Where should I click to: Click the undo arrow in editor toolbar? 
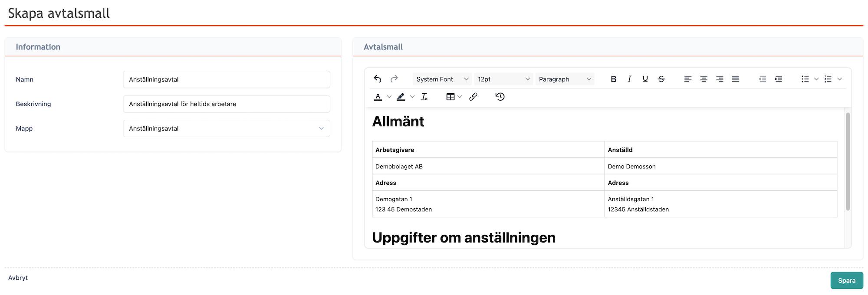point(378,79)
